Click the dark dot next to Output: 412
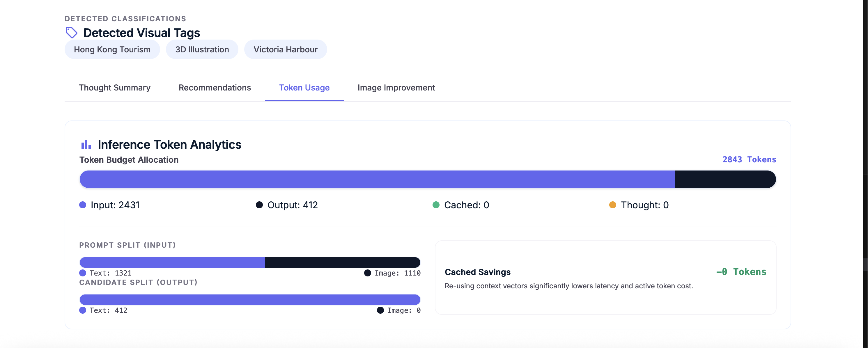 coord(259,205)
